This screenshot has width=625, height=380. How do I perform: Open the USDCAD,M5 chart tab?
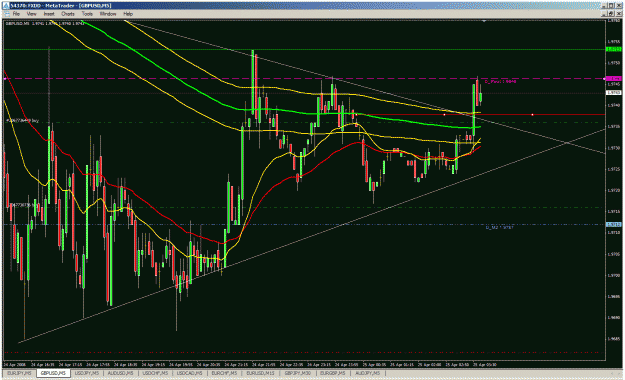(x=189, y=373)
